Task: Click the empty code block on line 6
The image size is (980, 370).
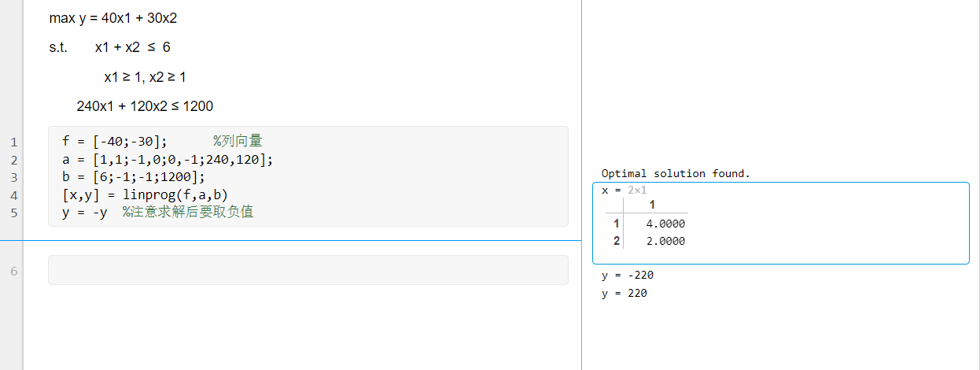Action: point(308,270)
